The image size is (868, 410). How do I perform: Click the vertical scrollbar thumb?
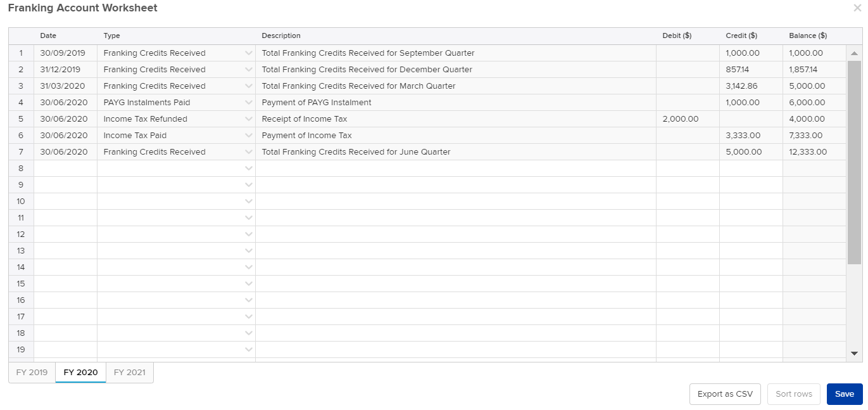pos(854,162)
